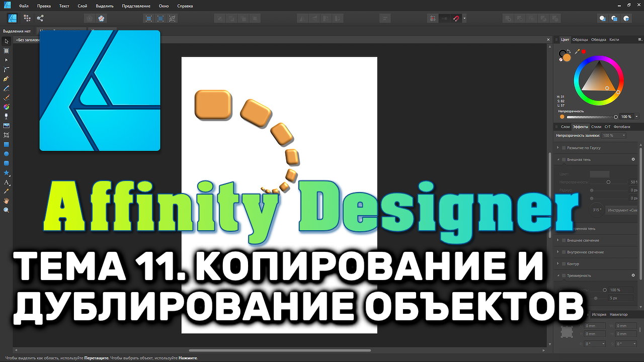644x362 pixels.
Task: Expand Контур section
Action: (x=558, y=264)
